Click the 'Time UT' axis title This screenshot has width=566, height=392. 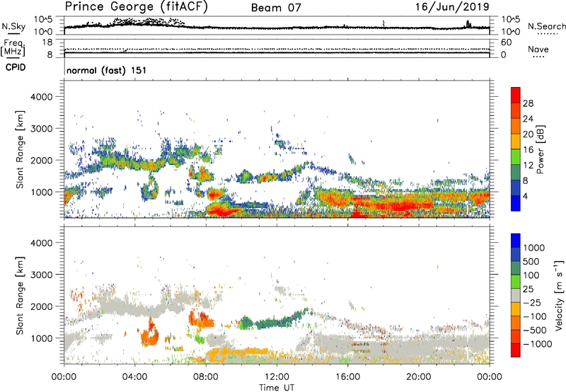pos(277,388)
